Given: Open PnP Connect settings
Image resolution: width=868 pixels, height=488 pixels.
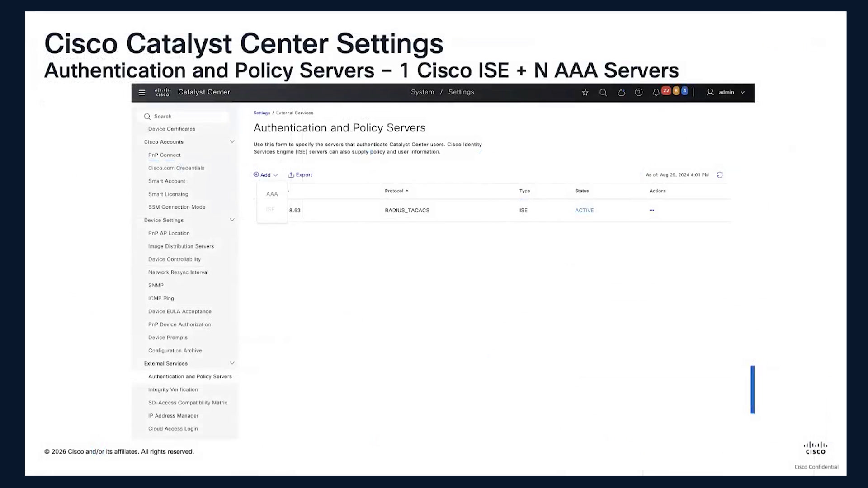Looking at the screenshot, I should (165, 155).
